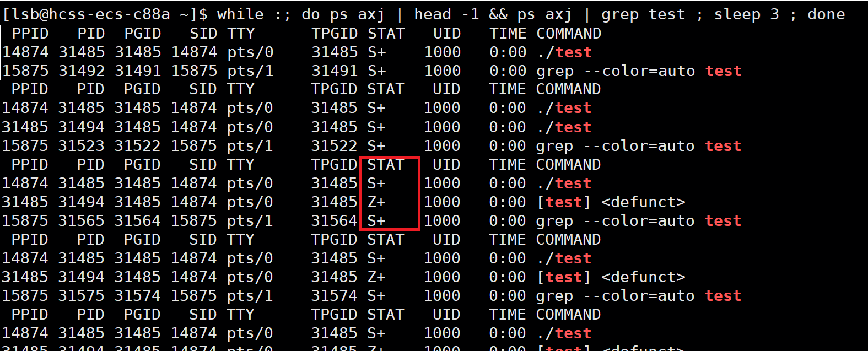Click 'grep test' in the typed command line
The width and height of the screenshot is (868, 351).
643,14
